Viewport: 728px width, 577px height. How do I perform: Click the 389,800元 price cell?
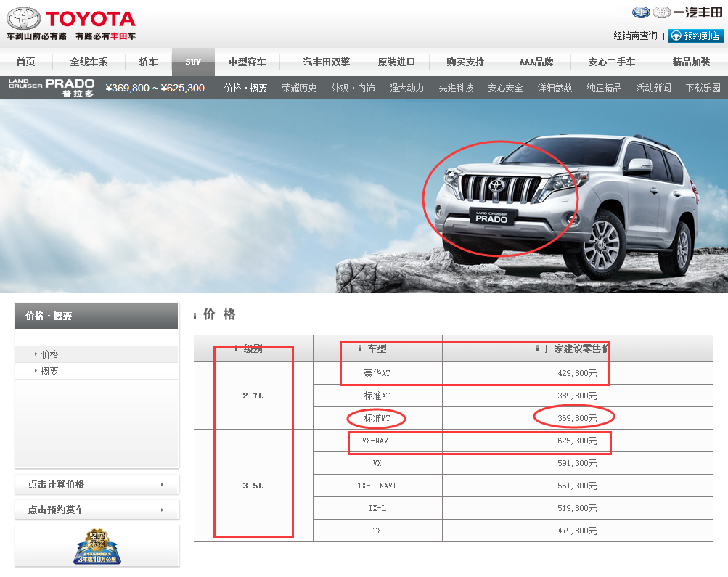577,396
